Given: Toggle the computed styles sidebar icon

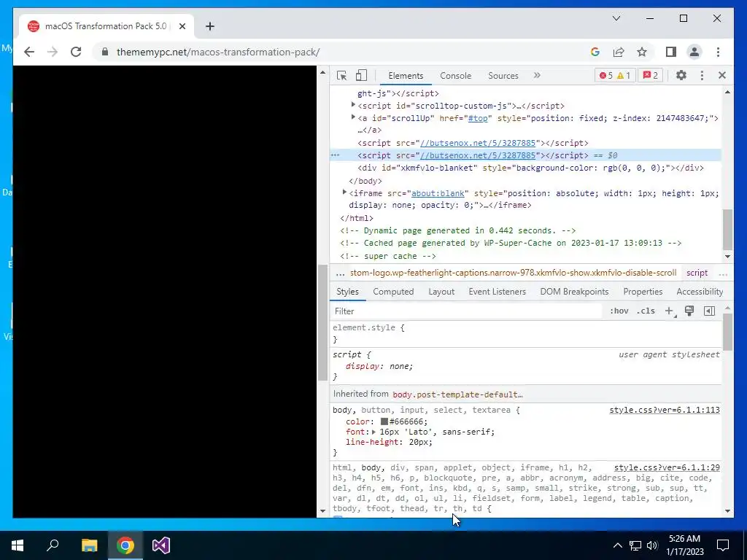Looking at the screenshot, I should click(709, 311).
